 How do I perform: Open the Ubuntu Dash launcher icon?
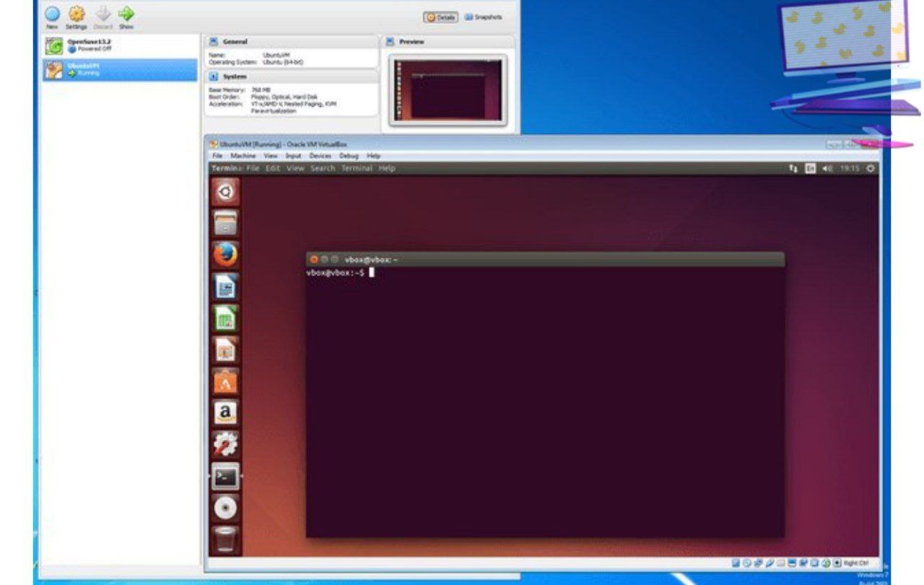226,192
